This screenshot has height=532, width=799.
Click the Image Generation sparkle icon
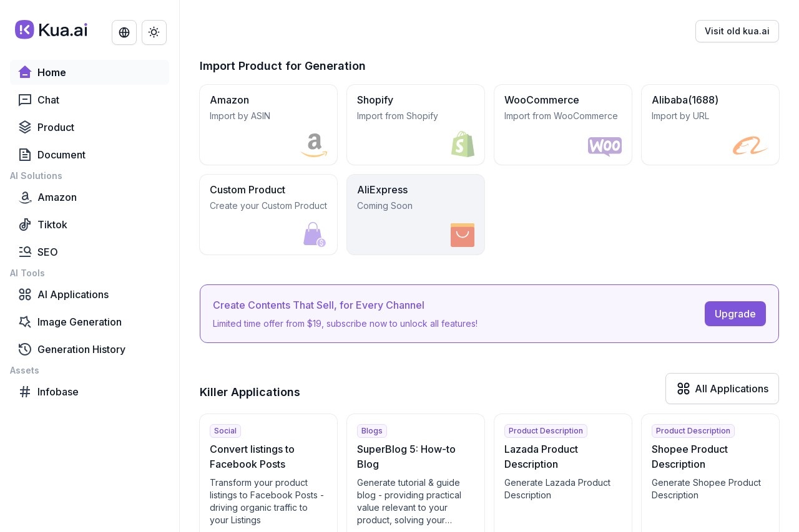[25, 322]
